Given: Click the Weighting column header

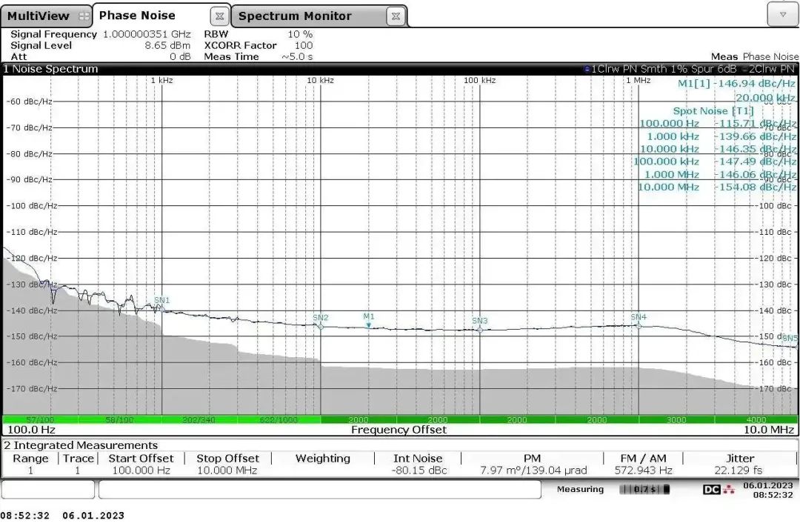Looking at the screenshot, I should pos(322,459).
